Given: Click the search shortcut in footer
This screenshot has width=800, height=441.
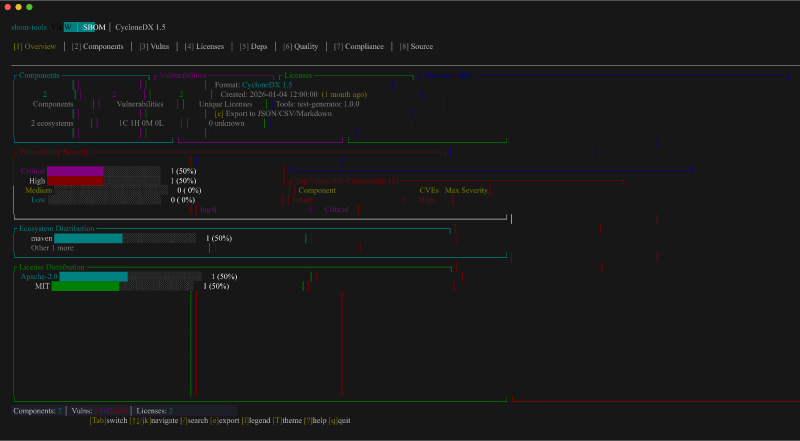Looking at the screenshot, I should tap(194, 421).
